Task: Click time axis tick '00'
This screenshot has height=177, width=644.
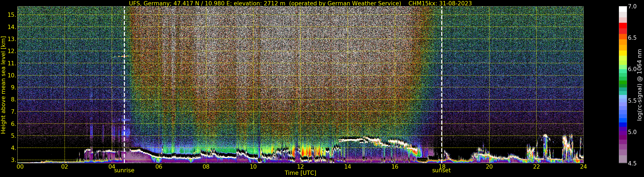Action: (20, 166)
